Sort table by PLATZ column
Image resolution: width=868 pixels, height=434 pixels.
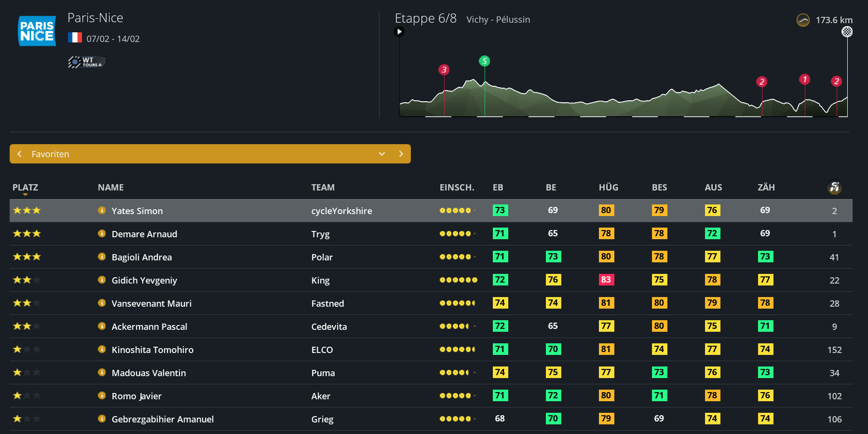25,188
